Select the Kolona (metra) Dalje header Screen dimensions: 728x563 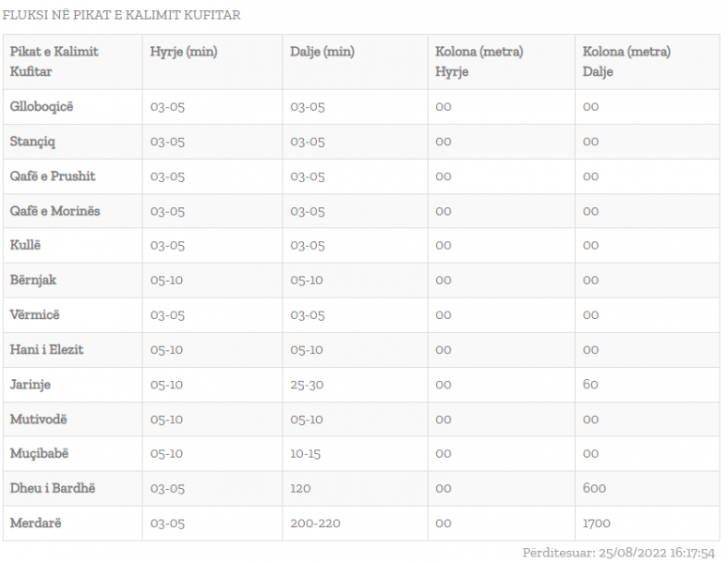626,61
